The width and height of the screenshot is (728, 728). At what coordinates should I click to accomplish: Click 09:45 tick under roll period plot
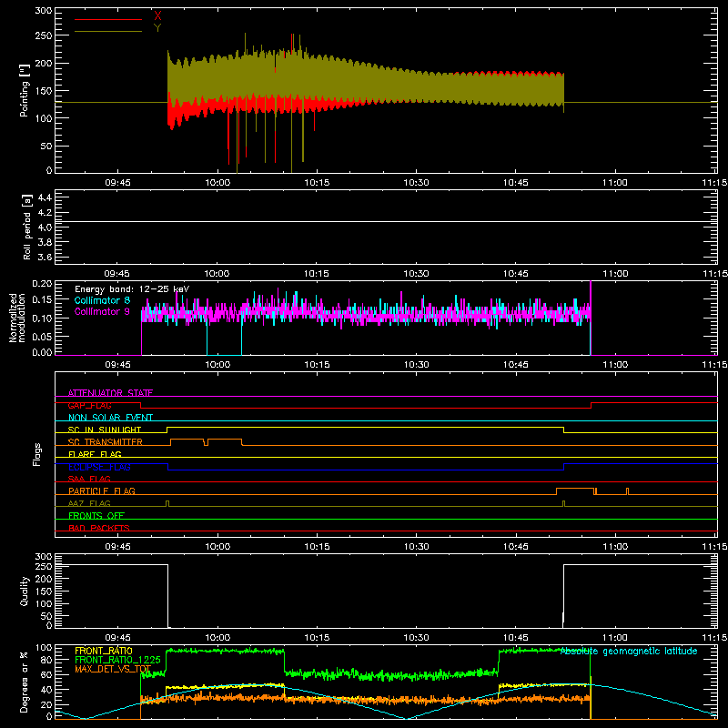tap(117, 274)
